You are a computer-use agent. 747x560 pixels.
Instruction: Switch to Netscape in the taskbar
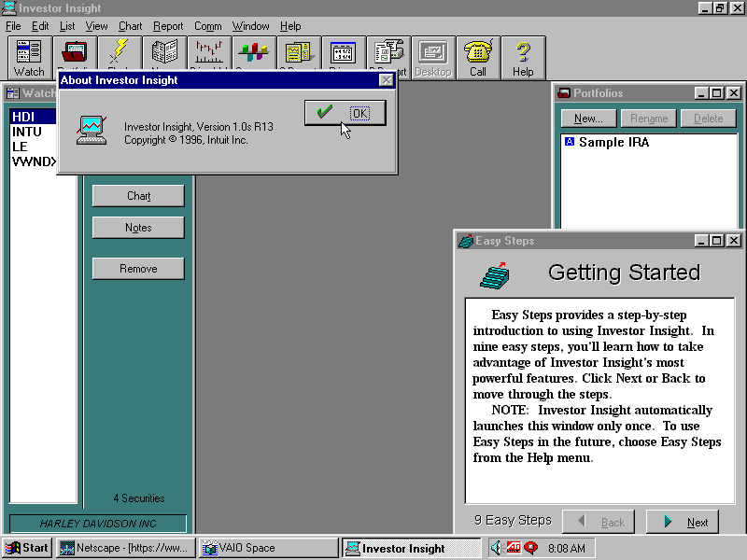coord(126,548)
